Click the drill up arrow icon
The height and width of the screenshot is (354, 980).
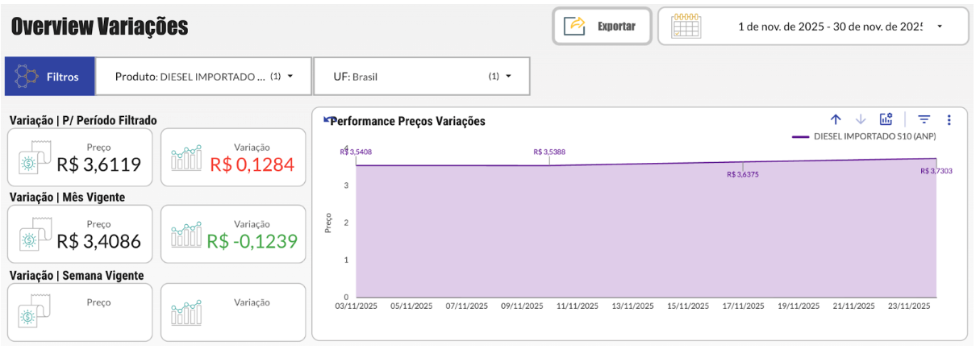click(x=836, y=119)
